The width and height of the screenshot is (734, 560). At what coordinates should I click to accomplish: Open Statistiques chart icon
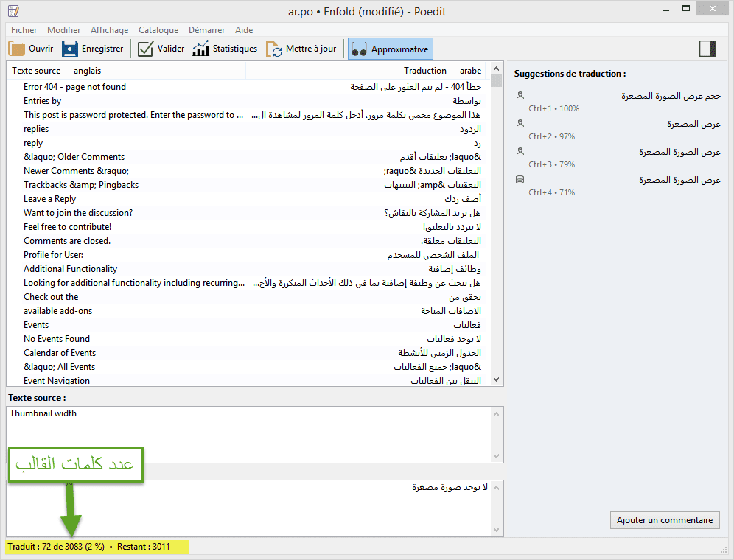(x=201, y=49)
